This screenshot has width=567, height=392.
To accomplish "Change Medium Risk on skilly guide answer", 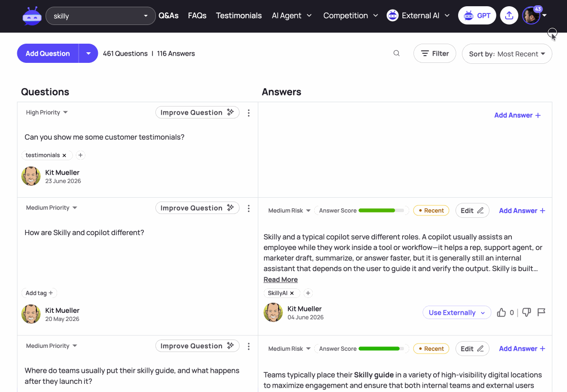I will [289, 349].
